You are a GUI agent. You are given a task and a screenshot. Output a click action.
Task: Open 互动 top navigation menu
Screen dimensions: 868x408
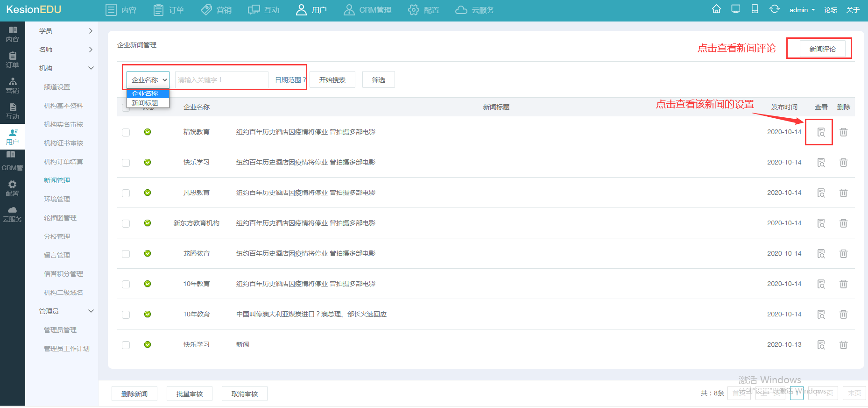pos(264,10)
